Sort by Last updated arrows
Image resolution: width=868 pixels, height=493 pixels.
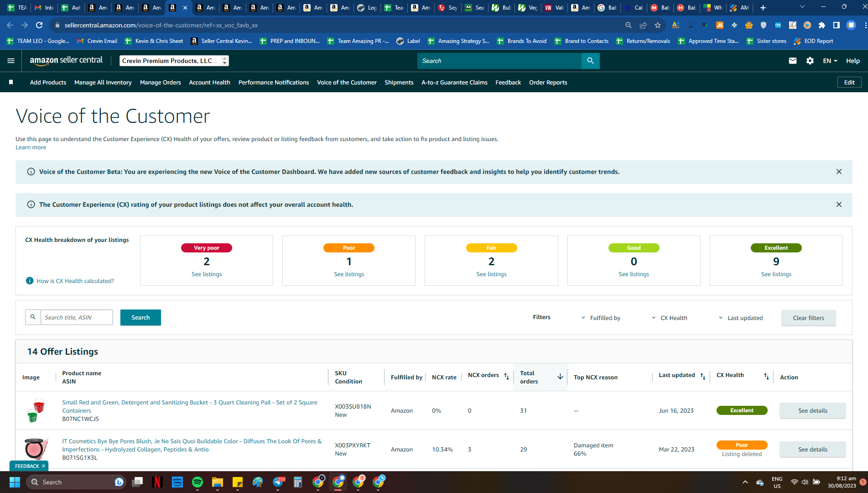pos(703,376)
